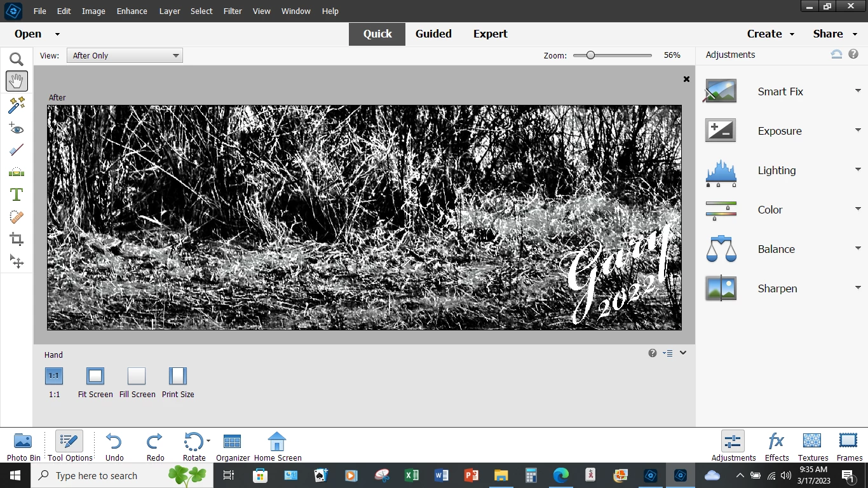This screenshot has width=868, height=488.
Task: Select the Red Eye Removal tool
Action: click(x=17, y=128)
